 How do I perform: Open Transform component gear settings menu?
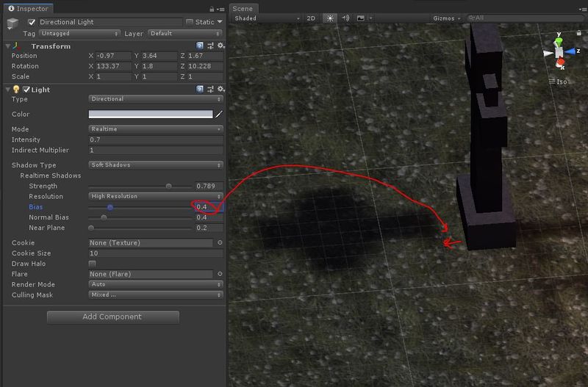click(221, 46)
